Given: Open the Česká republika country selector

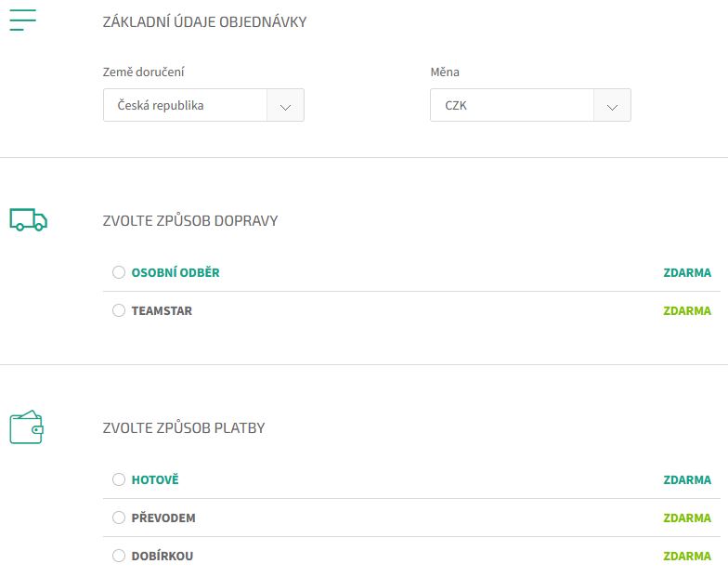Looking at the screenshot, I should coord(203,106).
